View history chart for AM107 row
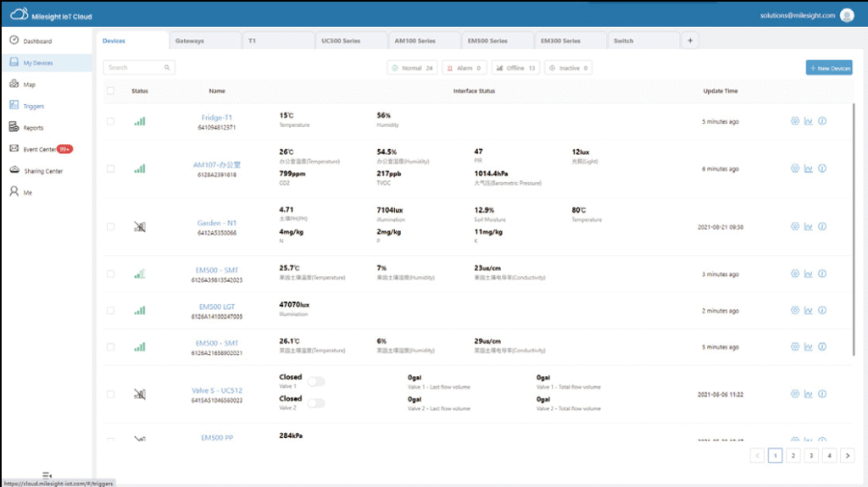The height and width of the screenshot is (487, 868). click(x=808, y=169)
